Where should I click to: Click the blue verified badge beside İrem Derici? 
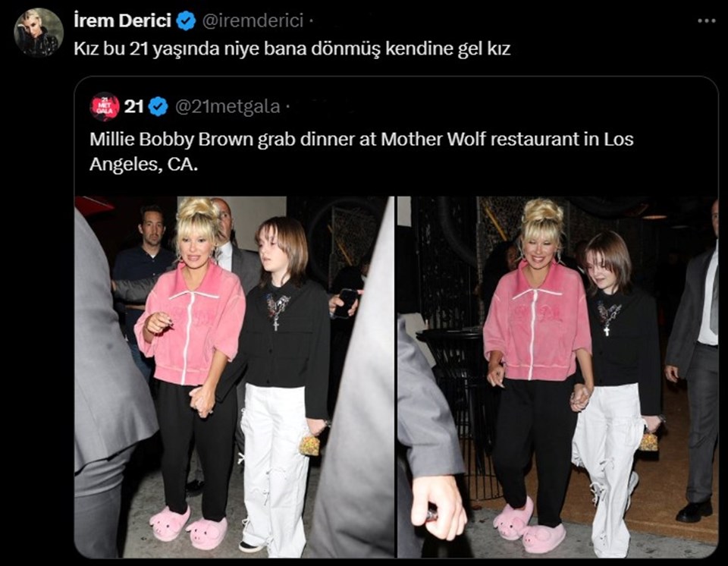(x=187, y=21)
